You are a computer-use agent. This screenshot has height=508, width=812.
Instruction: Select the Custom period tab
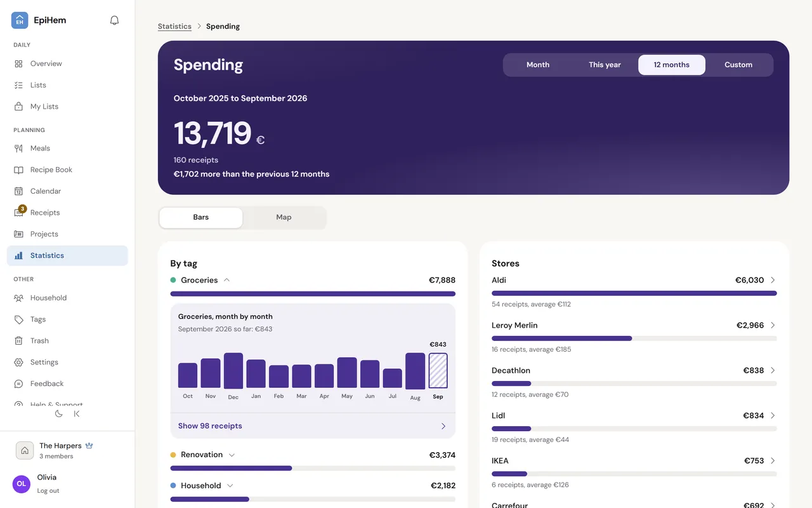point(738,65)
